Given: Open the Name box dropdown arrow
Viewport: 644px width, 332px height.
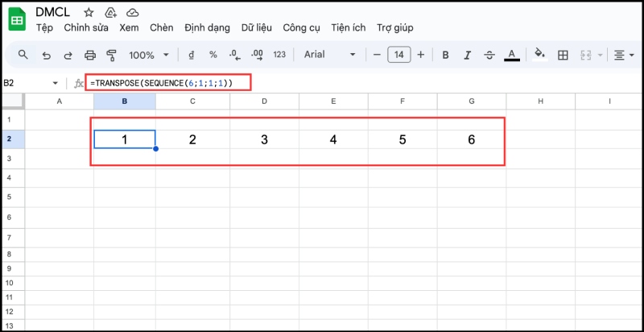Looking at the screenshot, I should [56, 84].
